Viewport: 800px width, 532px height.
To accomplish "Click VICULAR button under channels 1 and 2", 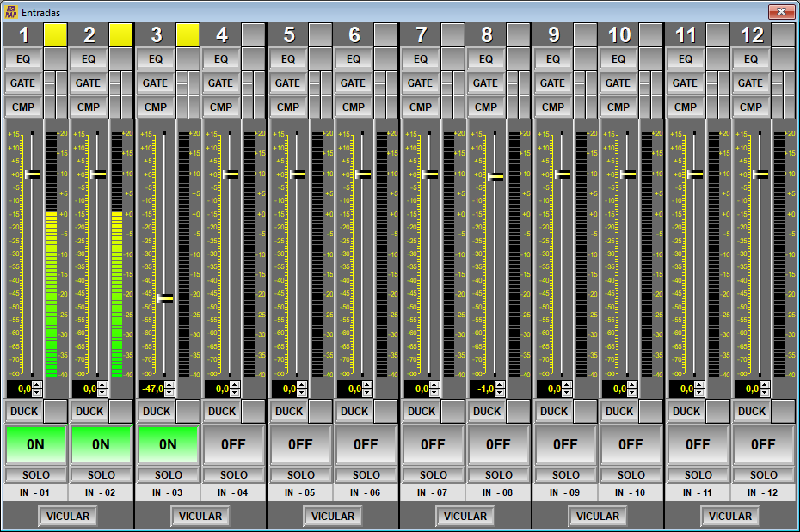I will pos(67,517).
